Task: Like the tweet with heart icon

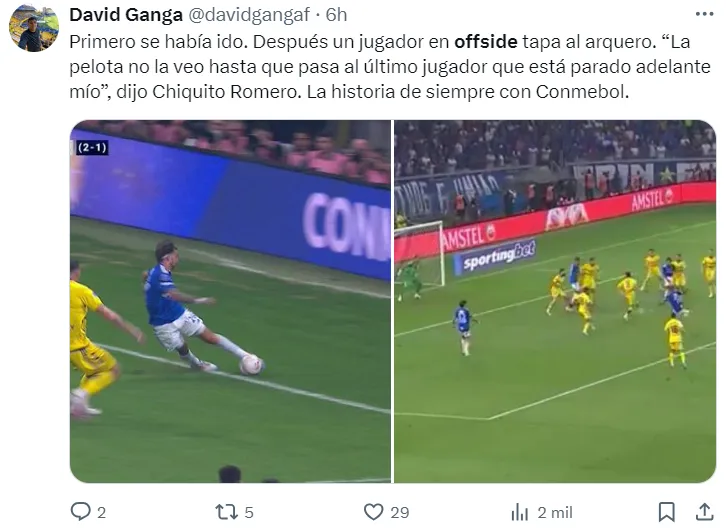Action: 373,512
